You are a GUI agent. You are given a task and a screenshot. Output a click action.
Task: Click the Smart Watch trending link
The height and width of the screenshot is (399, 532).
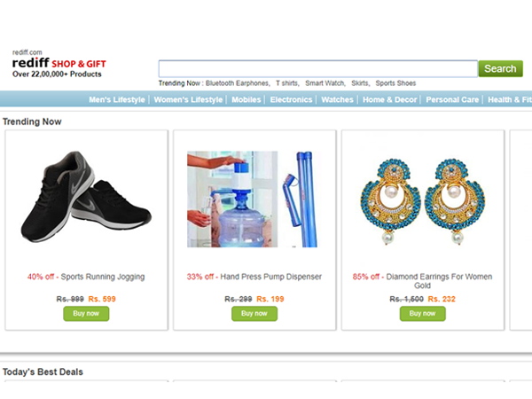325,83
